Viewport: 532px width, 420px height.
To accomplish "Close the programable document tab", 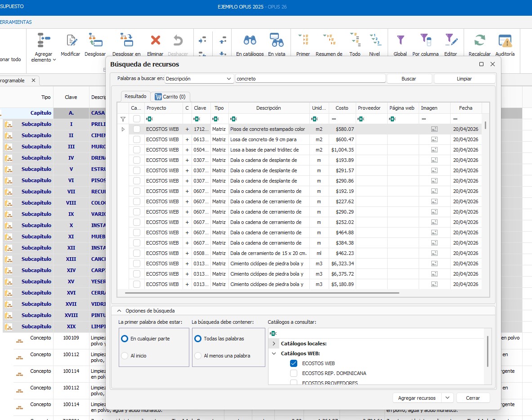I will [33, 80].
